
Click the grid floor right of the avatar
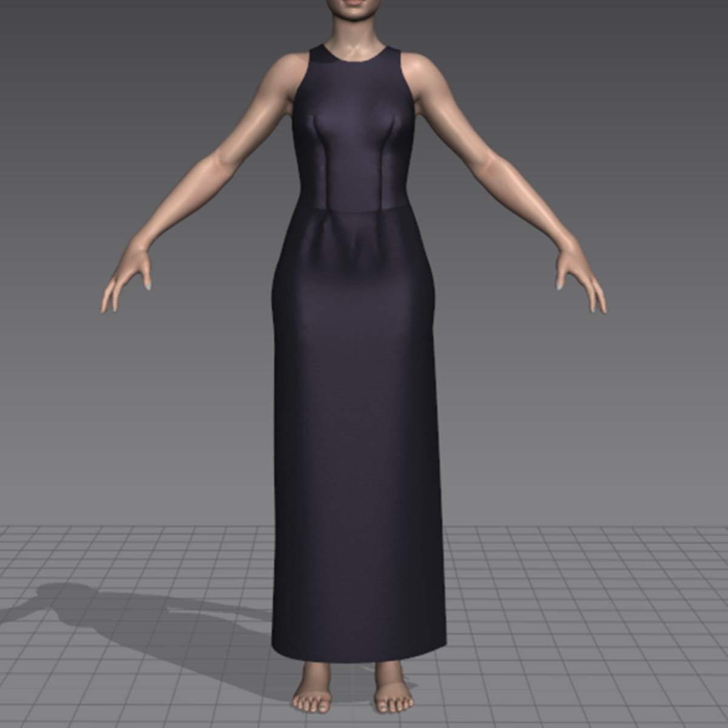tap(576, 607)
